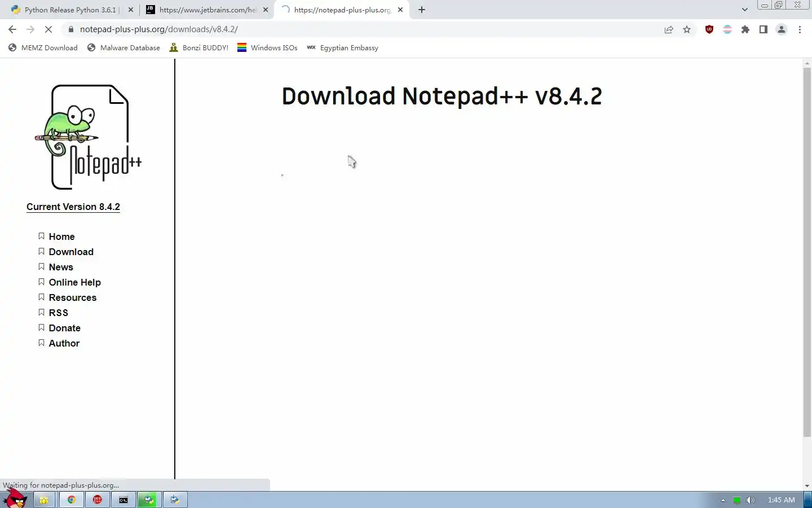The width and height of the screenshot is (812, 508).
Task: Open the tab search chevron
Action: click(x=744, y=10)
